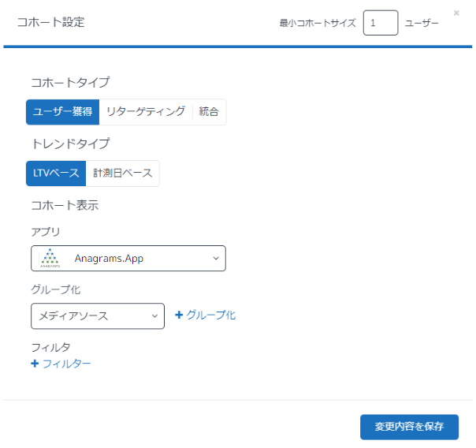Add a filter via the フィルター link

click(x=66, y=364)
